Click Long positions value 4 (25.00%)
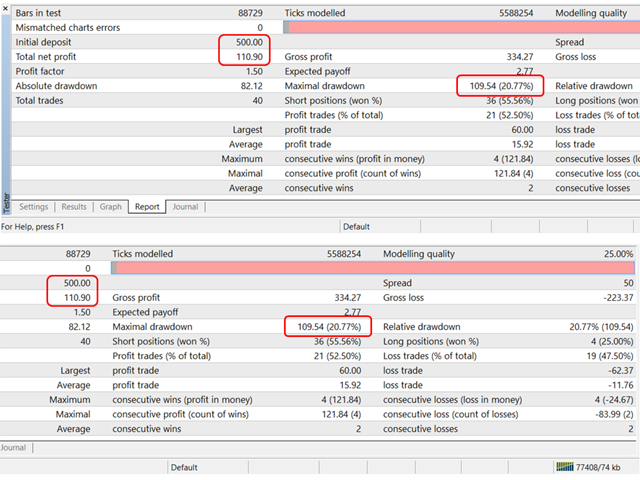The width and height of the screenshot is (640, 480). (612, 341)
